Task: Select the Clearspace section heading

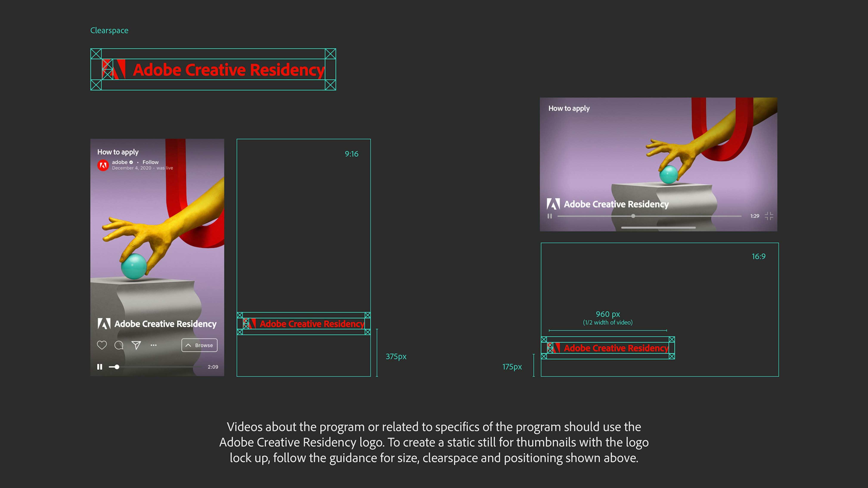Action: (x=109, y=30)
